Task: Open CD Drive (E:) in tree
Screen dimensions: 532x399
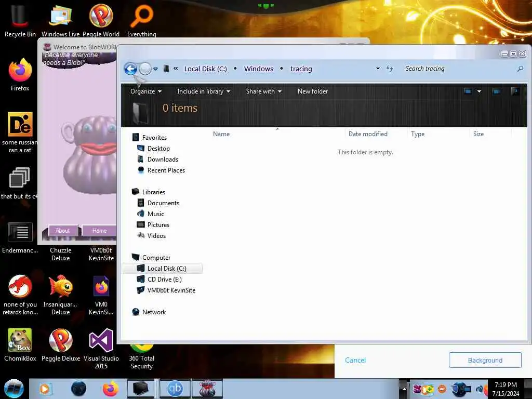Action: click(x=159, y=279)
